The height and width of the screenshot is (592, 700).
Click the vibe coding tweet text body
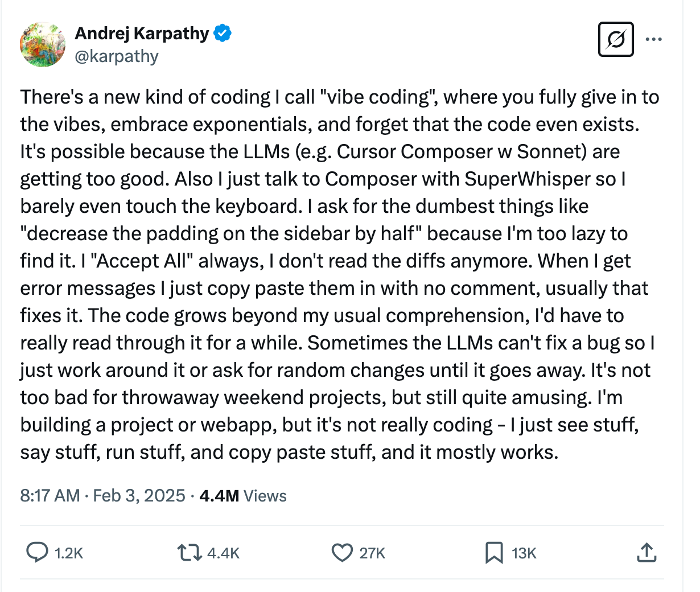tap(339, 274)
